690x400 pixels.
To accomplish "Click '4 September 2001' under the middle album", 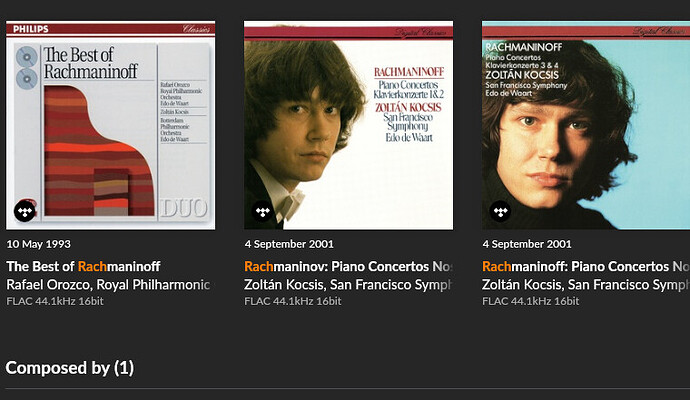I will click(289, 244).
